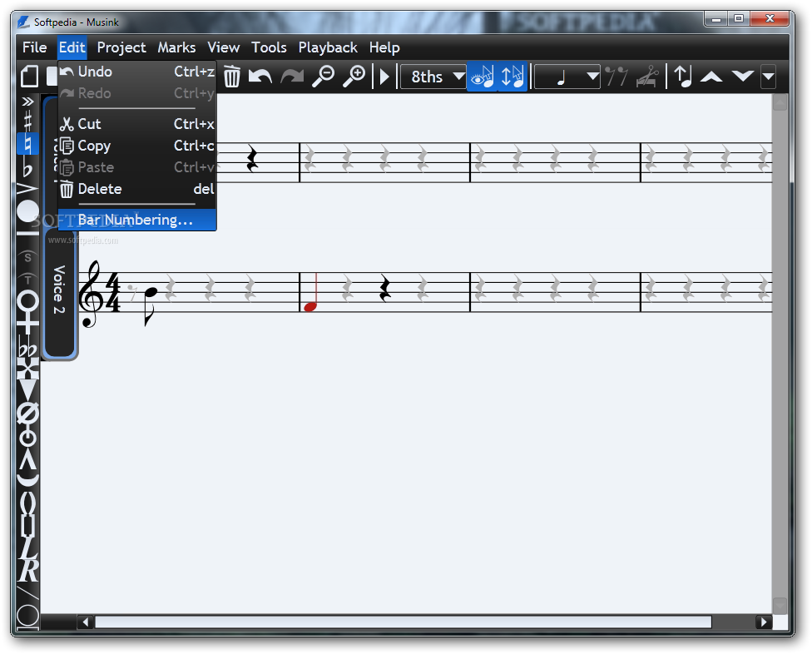Start playback with the play triangle

pyautogui.click(x=384, y=77)
